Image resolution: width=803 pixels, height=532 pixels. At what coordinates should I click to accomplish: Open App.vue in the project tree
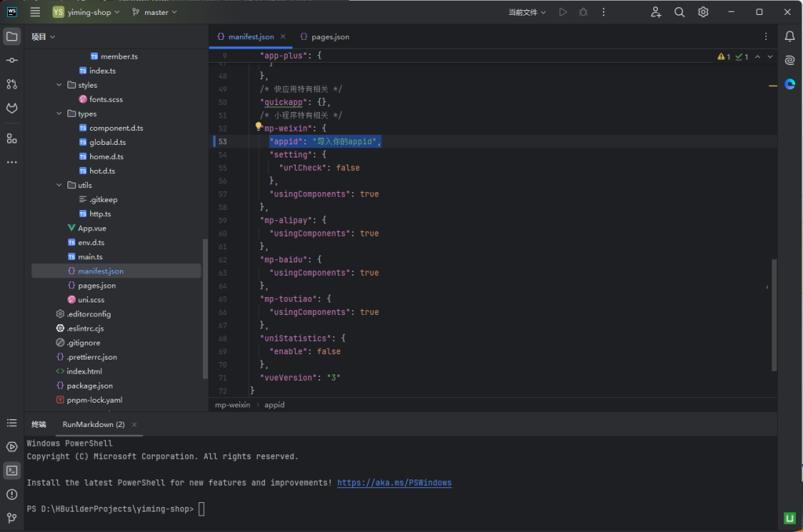(92, 228)
